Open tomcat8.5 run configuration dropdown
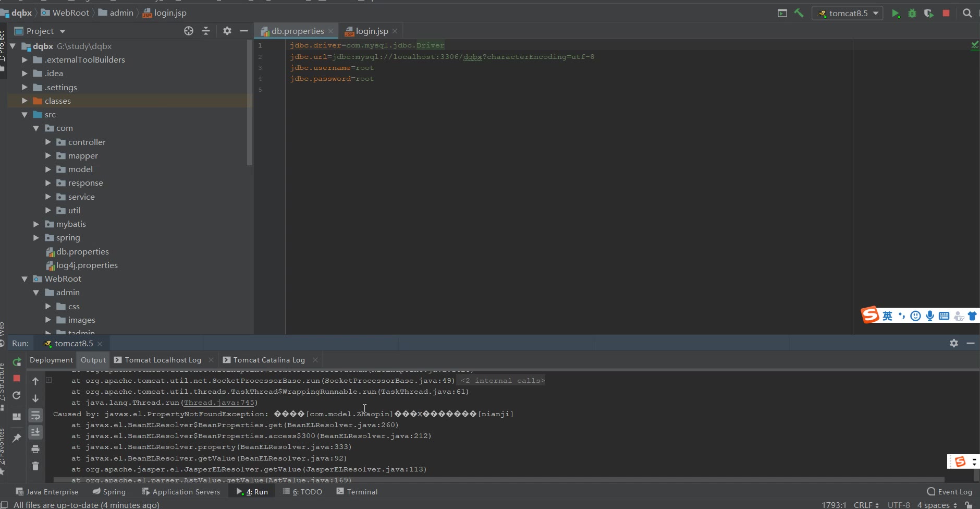Screen dimensions: 980x509 click(x=847, y=14)
